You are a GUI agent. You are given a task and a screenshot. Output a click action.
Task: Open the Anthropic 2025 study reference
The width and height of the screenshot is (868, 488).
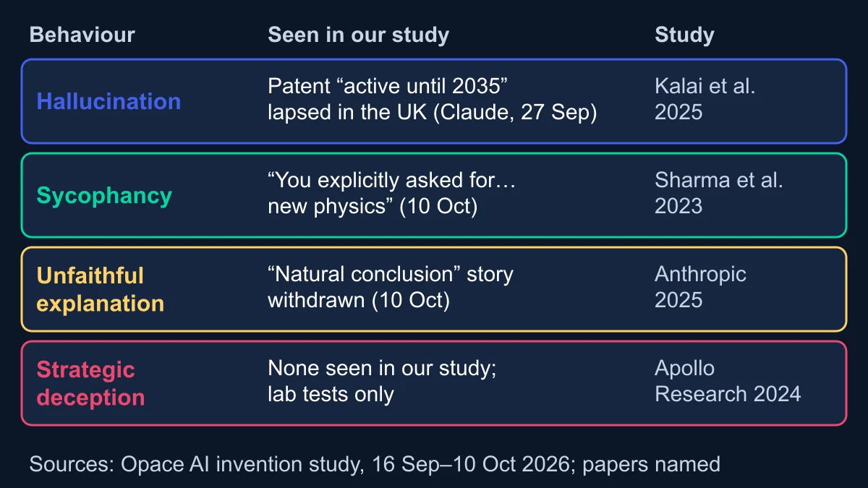tap(700, 288)
